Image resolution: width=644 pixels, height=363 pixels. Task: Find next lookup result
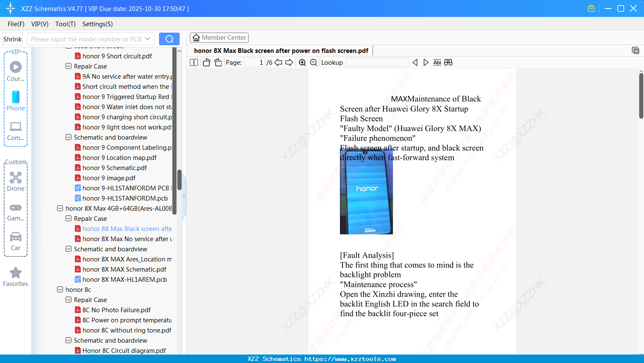click(426, 63)
